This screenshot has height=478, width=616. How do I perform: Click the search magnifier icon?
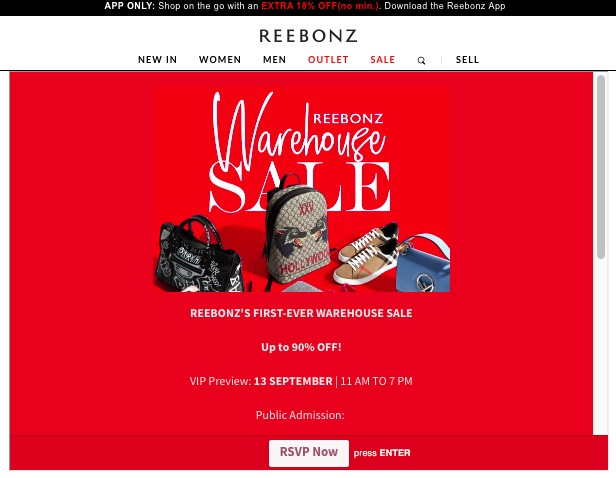[x=421, y=60]
